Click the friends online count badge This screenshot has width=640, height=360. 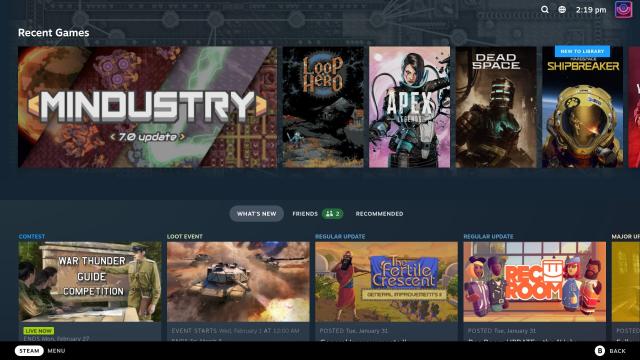click(x=333, y=213)
